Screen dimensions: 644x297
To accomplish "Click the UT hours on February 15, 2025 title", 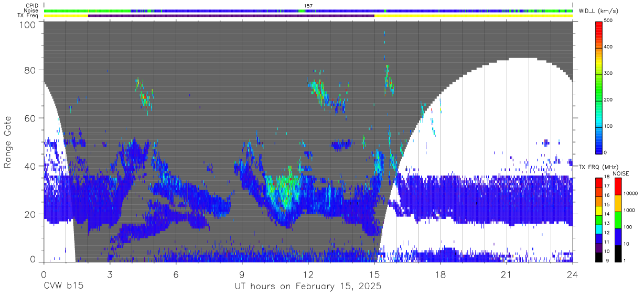I will tap(308, 287).
